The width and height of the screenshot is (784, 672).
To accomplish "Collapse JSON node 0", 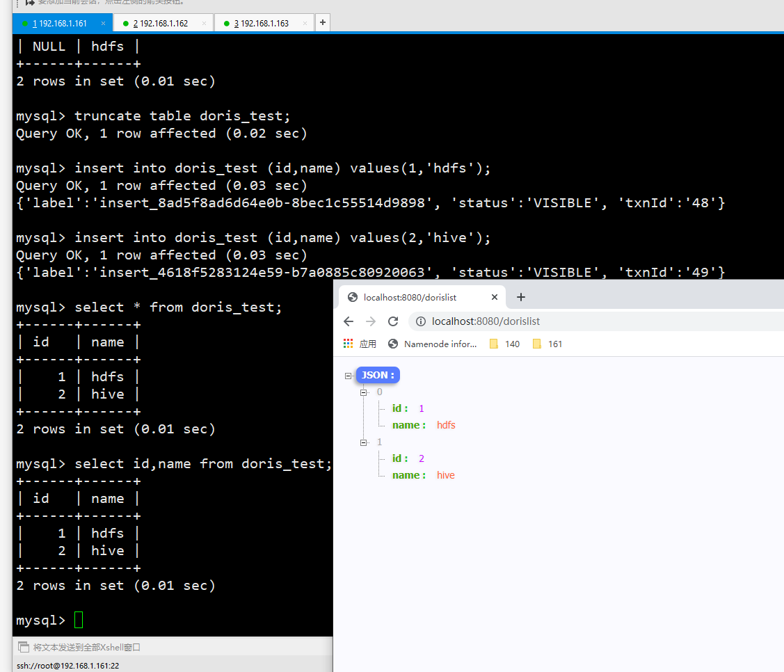I will [x=363, y=392].
